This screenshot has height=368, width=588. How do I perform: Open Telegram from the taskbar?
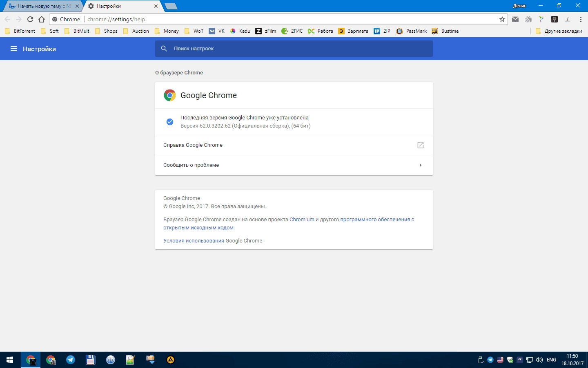[x=71, y=360]
